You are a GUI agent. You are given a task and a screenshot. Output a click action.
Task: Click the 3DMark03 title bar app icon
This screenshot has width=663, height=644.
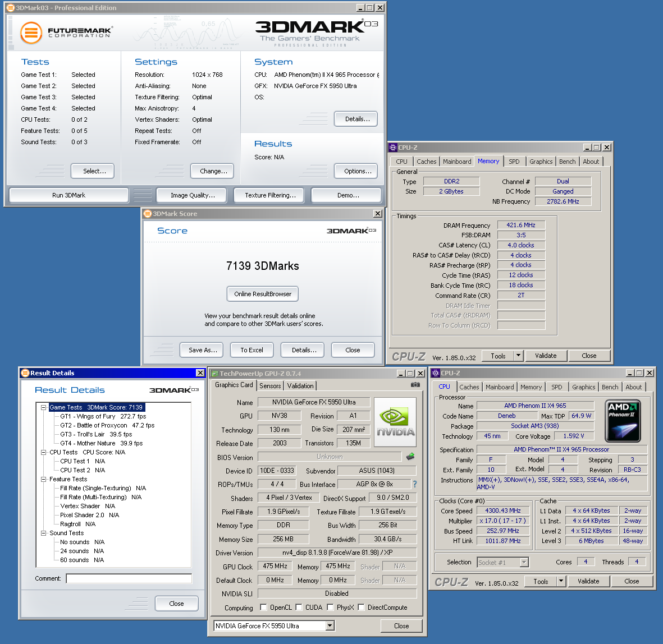pyautogui.click(x=11, y=8)
